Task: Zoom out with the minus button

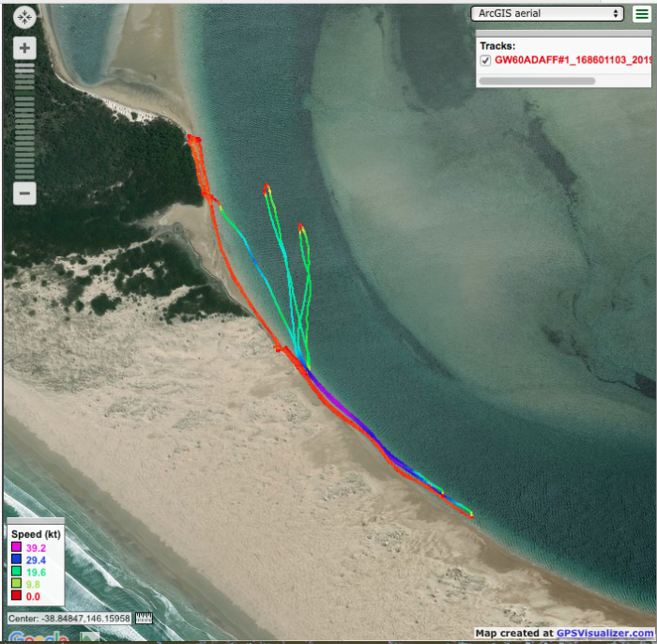Action: 24,194
